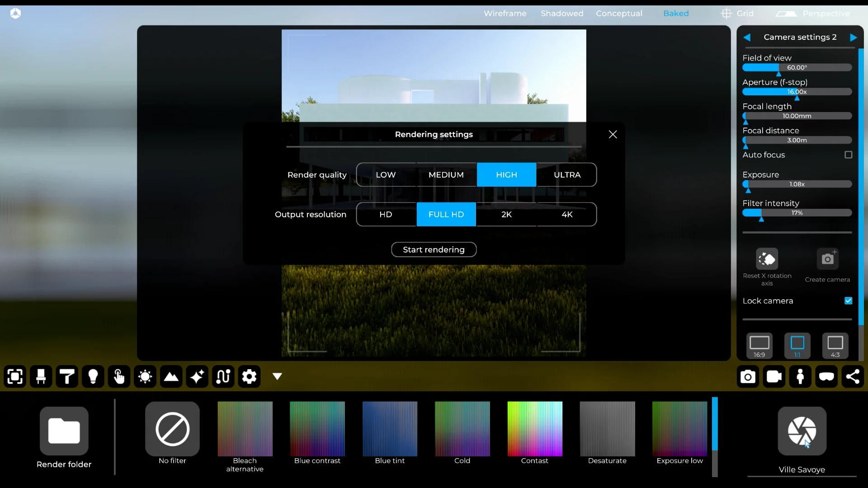868x488 pixels.
Task: Expand the toolbar down arrow
Action: (x=277, y=376)
